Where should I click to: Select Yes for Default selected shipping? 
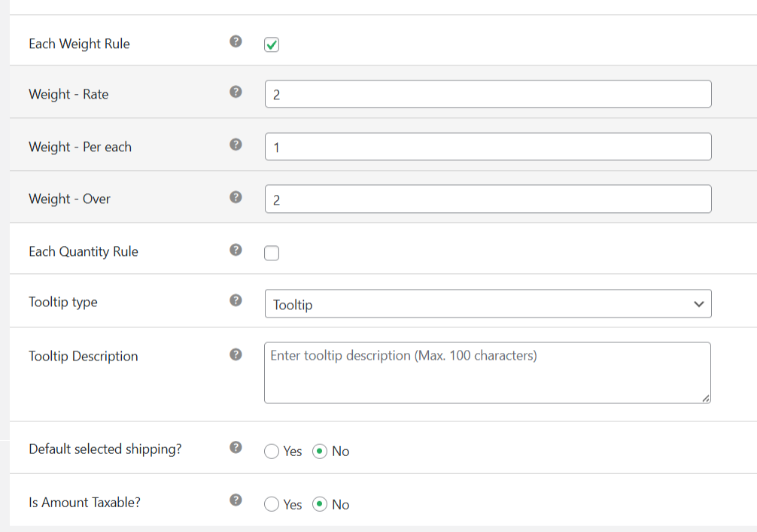pos(271,451)
